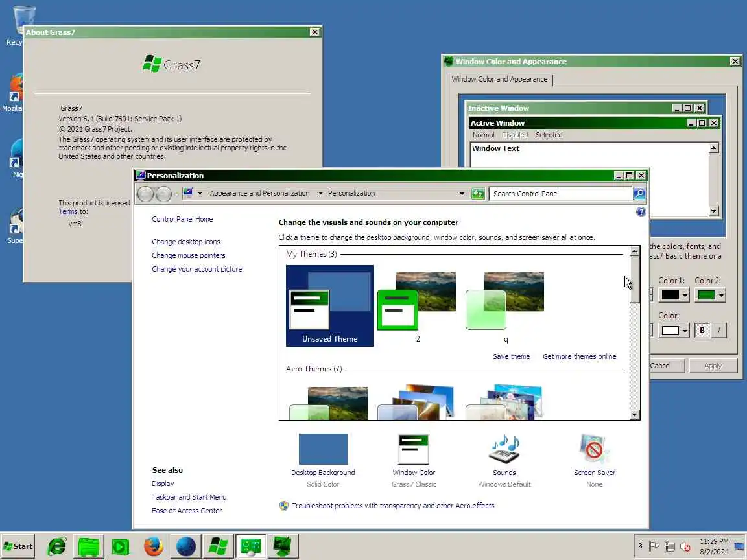Click Apply in Window Color and Appearance
Image resolution: width=747 pixels, height=560 pixels.
click(713, 366)
